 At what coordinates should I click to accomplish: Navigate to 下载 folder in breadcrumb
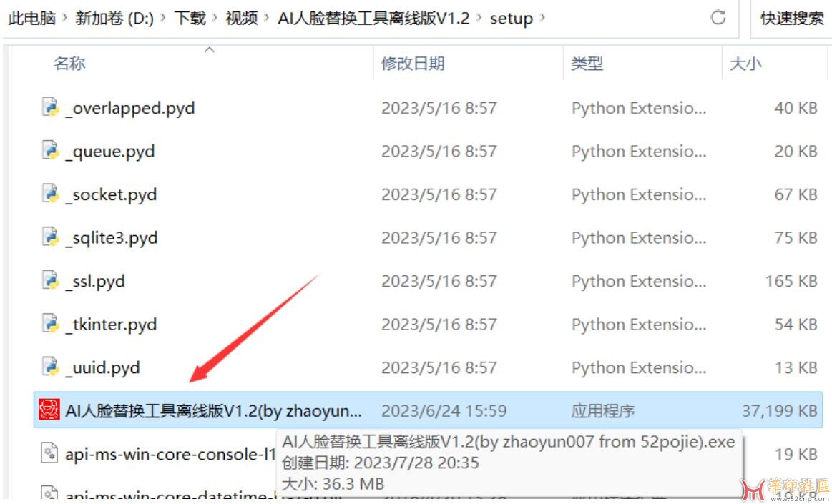coord(190,19)
